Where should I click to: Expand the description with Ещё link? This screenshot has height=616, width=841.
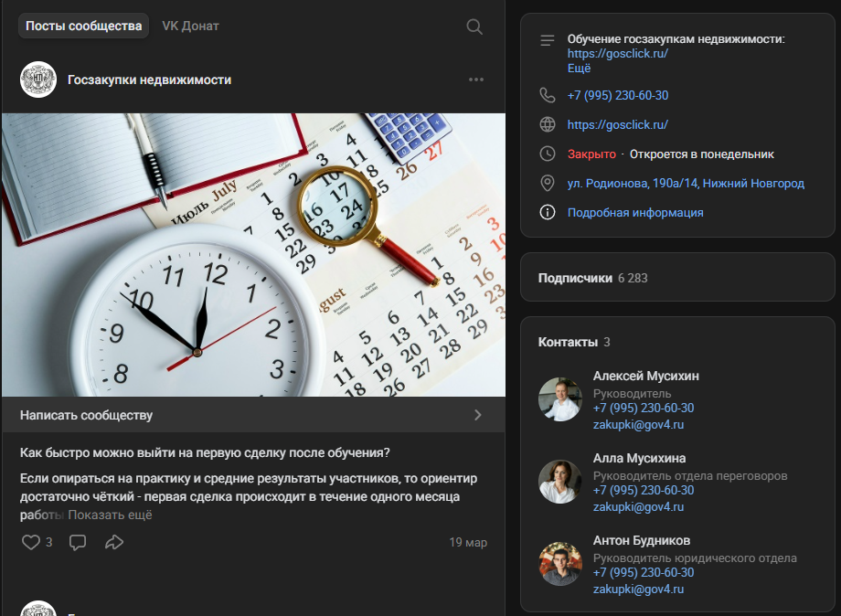click(580, 68)
